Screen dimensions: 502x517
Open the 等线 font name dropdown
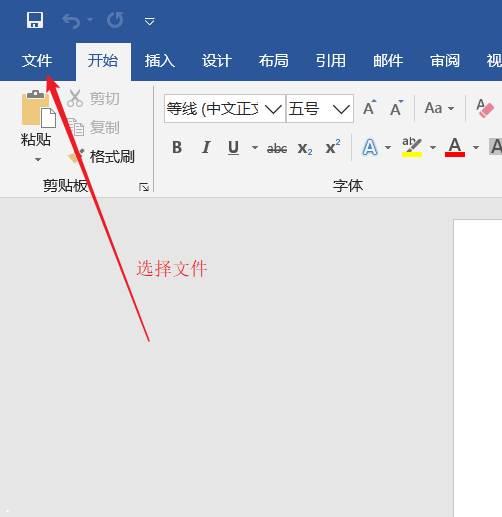[274, 109]
